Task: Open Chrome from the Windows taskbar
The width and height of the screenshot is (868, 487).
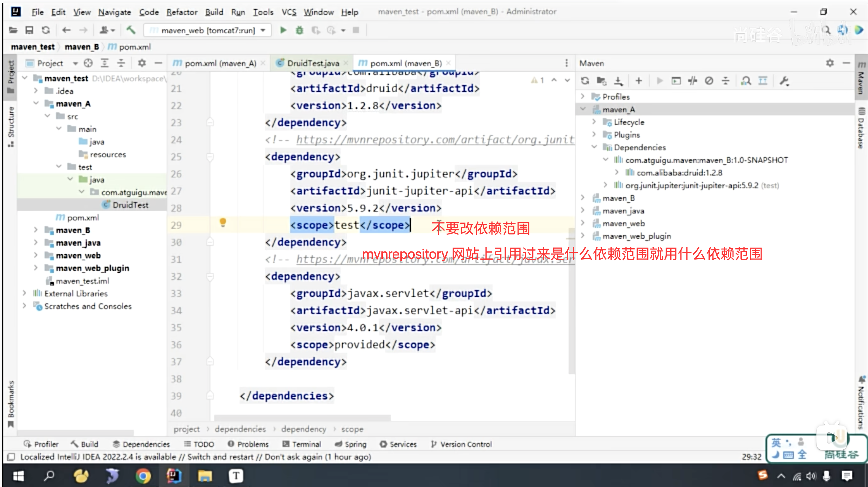Action: 143,476
